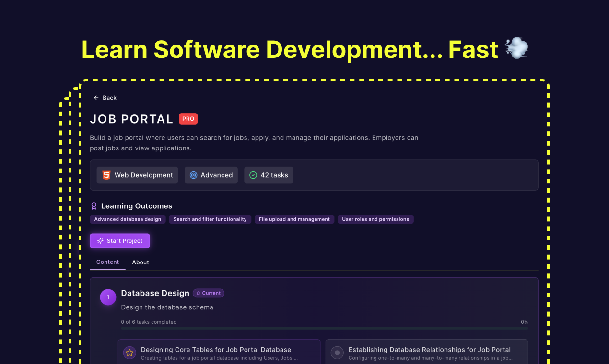Click the Advanced database design tag
This screenshot has width=609, height=364.
click(x=128, y=219)
